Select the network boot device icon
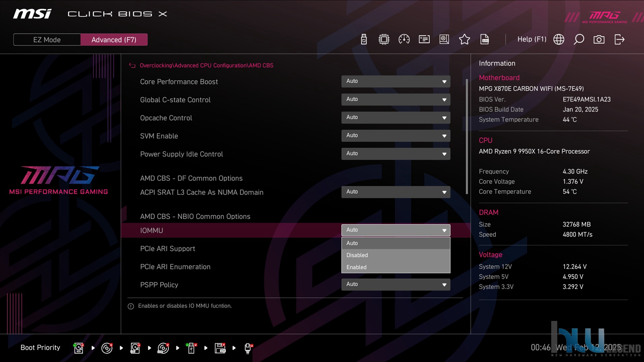The height and width of the screenshot is (362, 644). 248,348
